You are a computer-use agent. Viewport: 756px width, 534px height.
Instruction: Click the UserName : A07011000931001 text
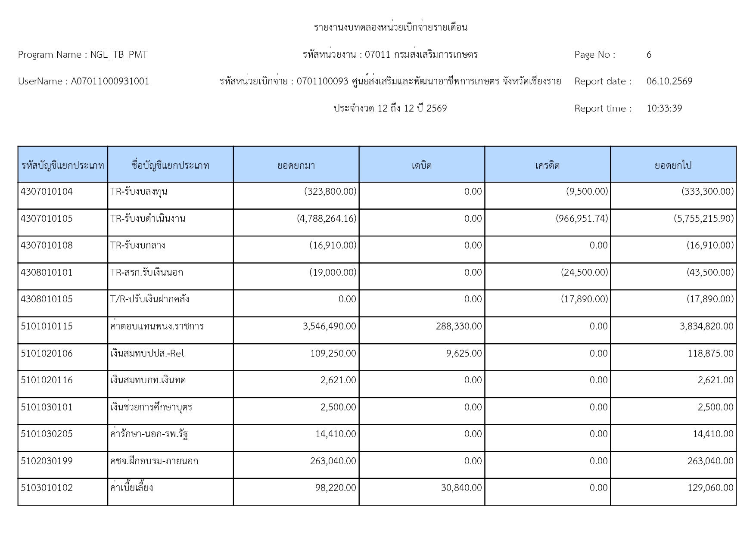(x=84, y=81)
